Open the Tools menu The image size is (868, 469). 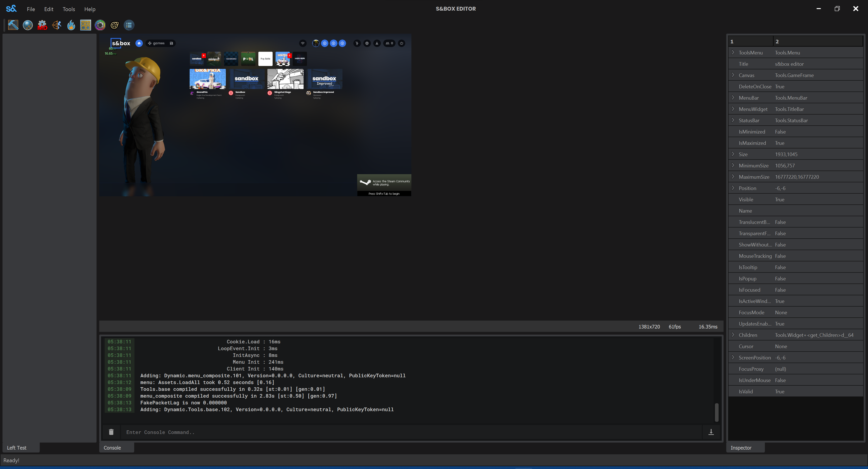69,9
